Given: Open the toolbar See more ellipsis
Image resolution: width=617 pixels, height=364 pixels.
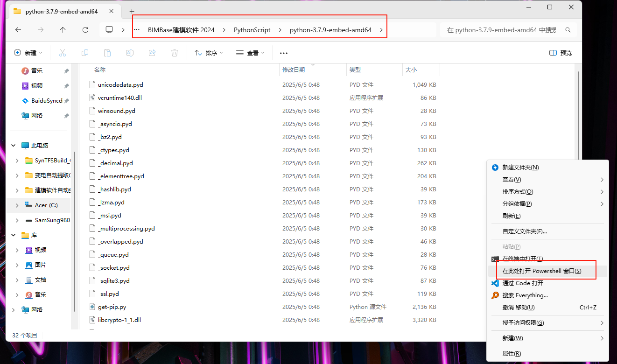Looking at the screenshot, I should pos(284,53).
